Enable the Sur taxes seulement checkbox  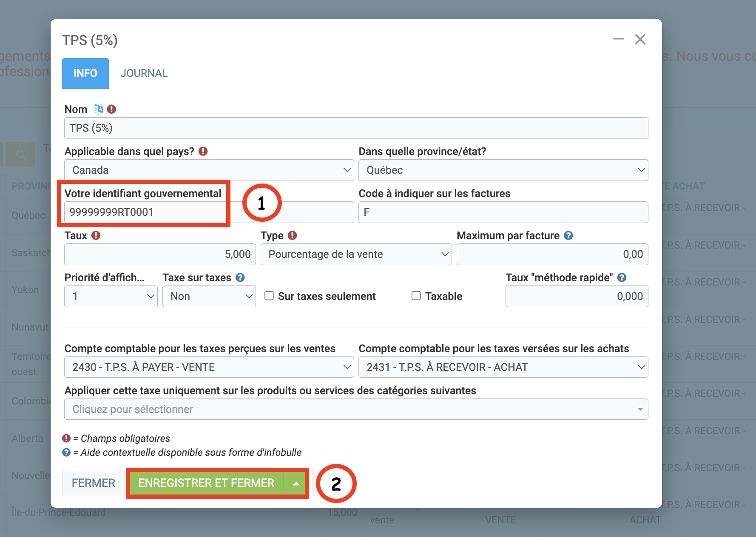tap(269, 296)
